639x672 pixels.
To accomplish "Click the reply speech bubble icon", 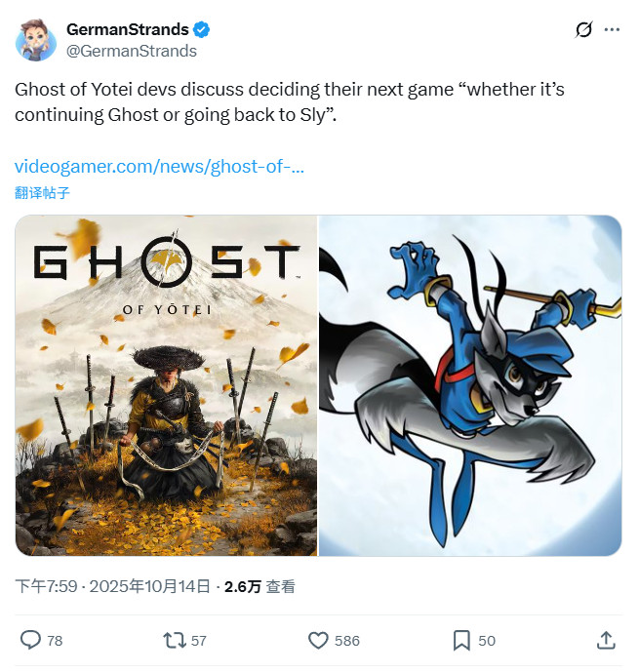I will (x=30, y=640).
